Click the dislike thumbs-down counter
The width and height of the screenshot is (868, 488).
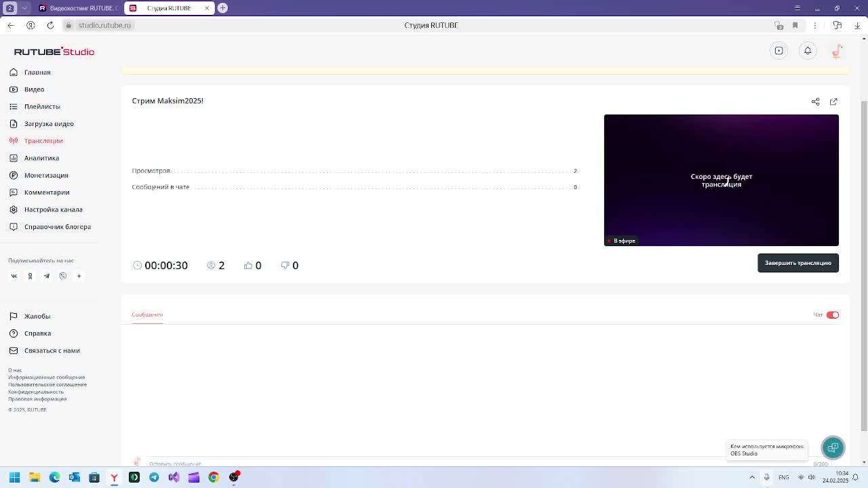point(290,265)
